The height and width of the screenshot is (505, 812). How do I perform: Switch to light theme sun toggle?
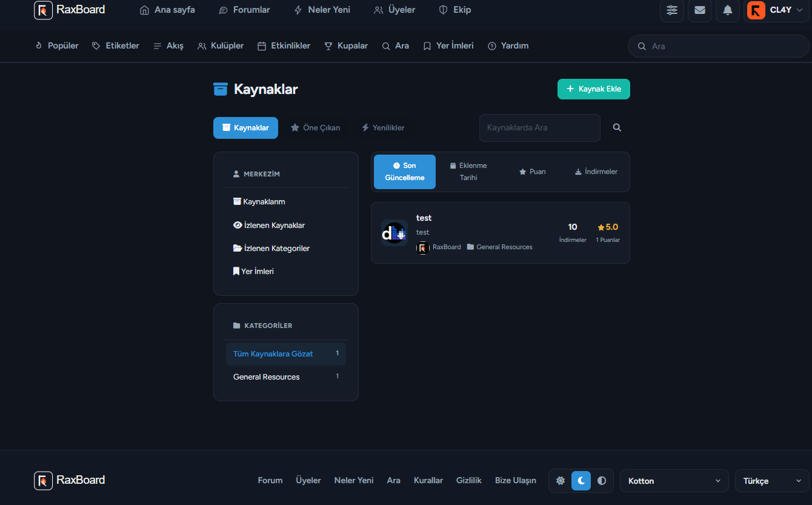click(561, 481)
